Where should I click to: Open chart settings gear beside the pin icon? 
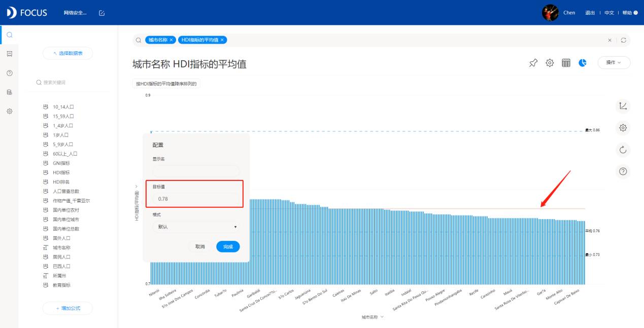tap(550, 63)
